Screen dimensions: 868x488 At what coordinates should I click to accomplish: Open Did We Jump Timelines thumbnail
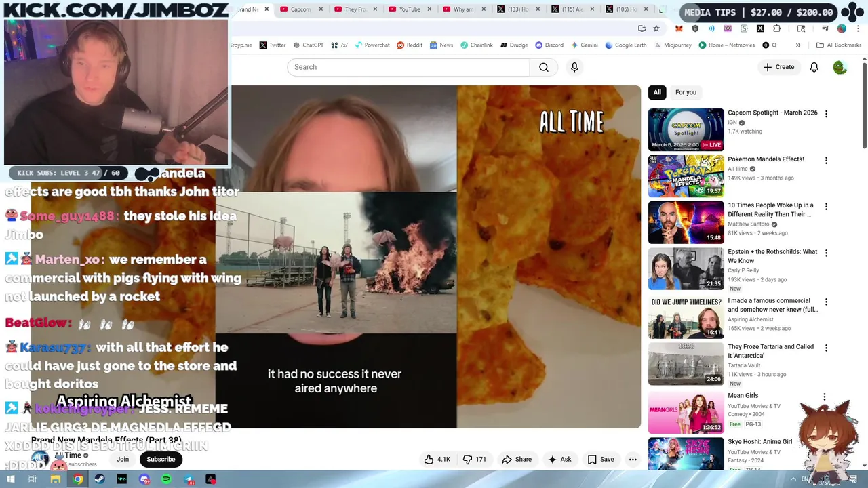click(686, 317)
